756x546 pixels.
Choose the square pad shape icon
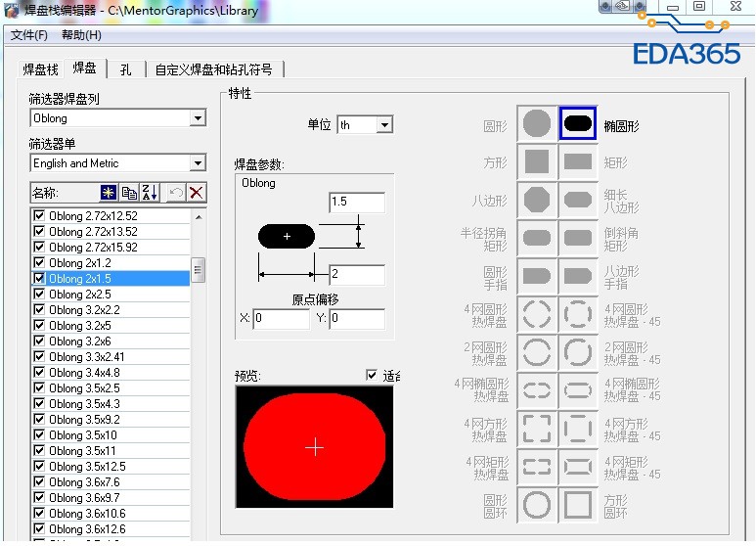pyautogui.click(x=537, y=161)
